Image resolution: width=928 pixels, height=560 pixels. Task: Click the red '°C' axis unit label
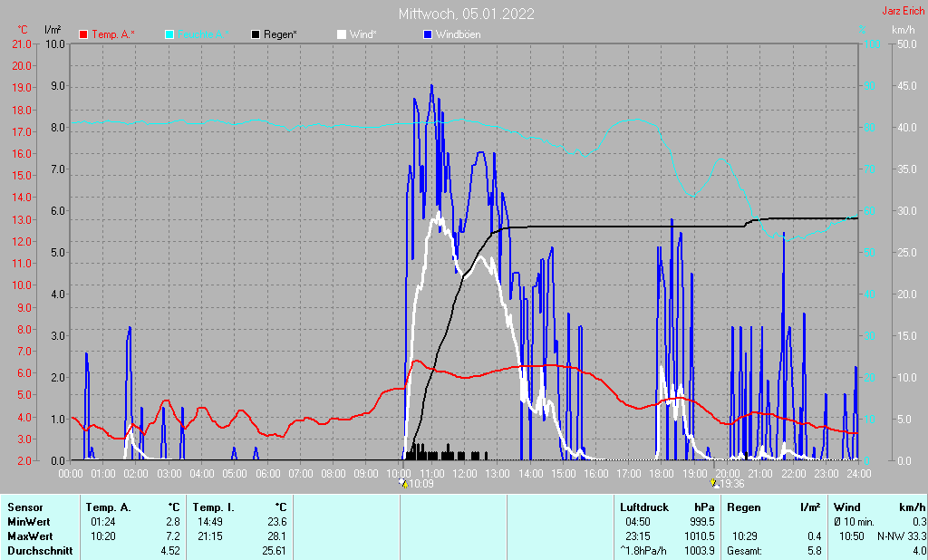[x=23, y=30]
